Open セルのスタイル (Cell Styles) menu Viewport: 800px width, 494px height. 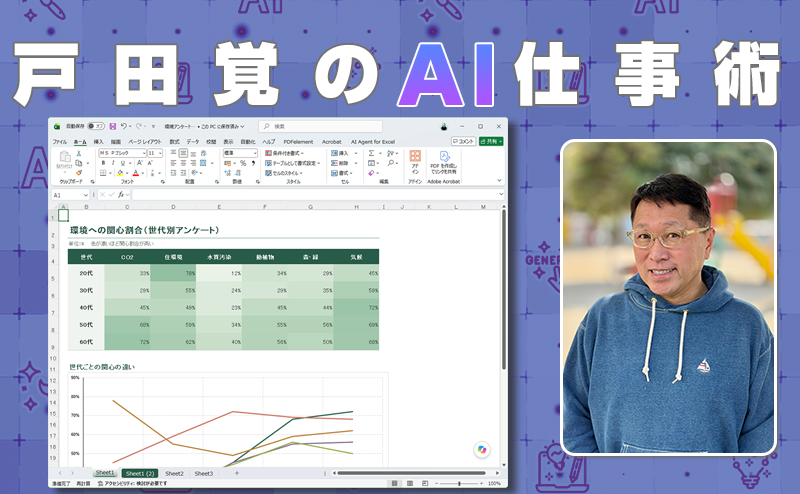284,173
